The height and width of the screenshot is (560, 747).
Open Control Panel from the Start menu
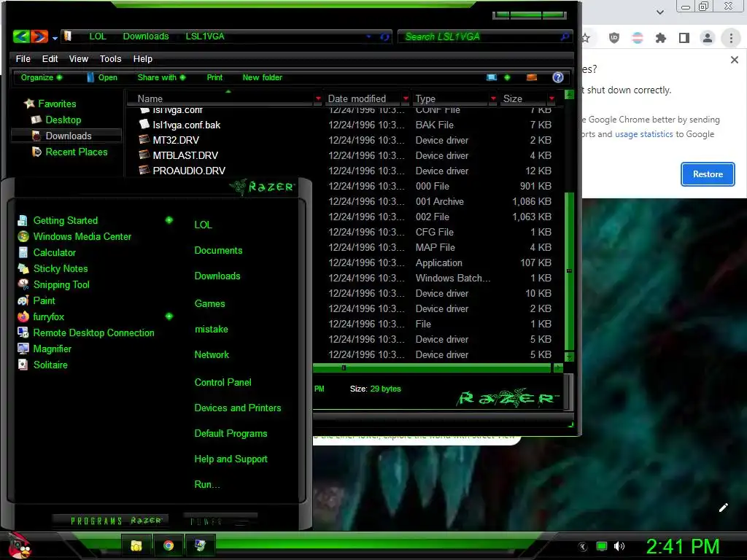pyautogui.click(x=222, y=382)
